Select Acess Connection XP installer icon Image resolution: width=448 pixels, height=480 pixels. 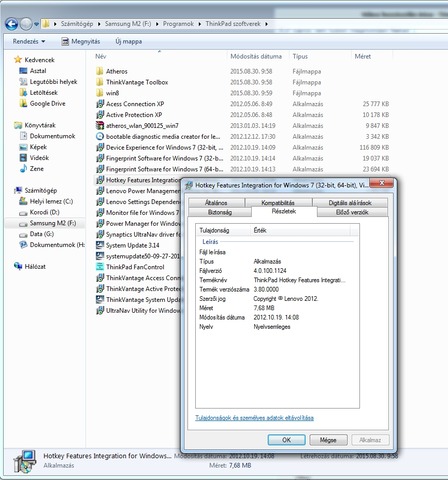point(100,104)
